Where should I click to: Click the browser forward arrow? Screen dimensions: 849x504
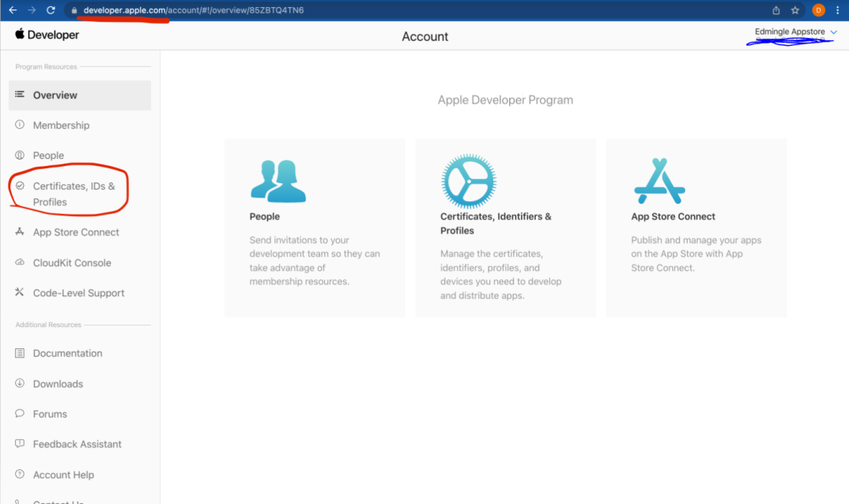[32, 10]
